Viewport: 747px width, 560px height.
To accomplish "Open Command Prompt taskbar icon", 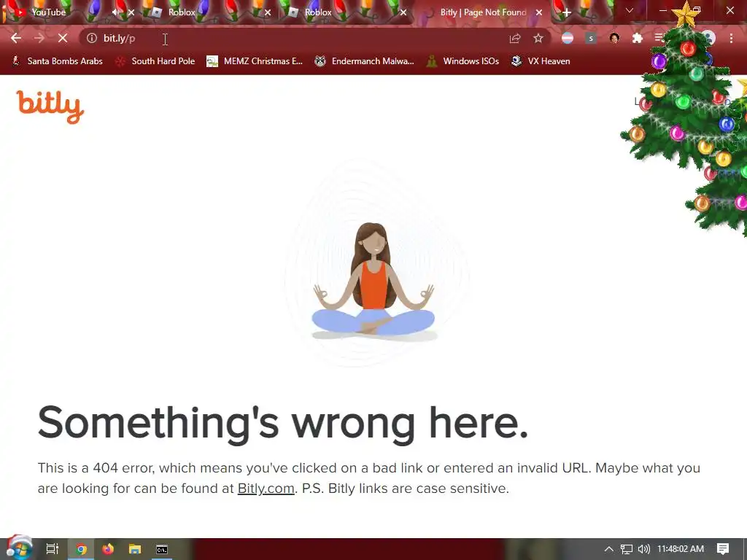I will [162, 549].
